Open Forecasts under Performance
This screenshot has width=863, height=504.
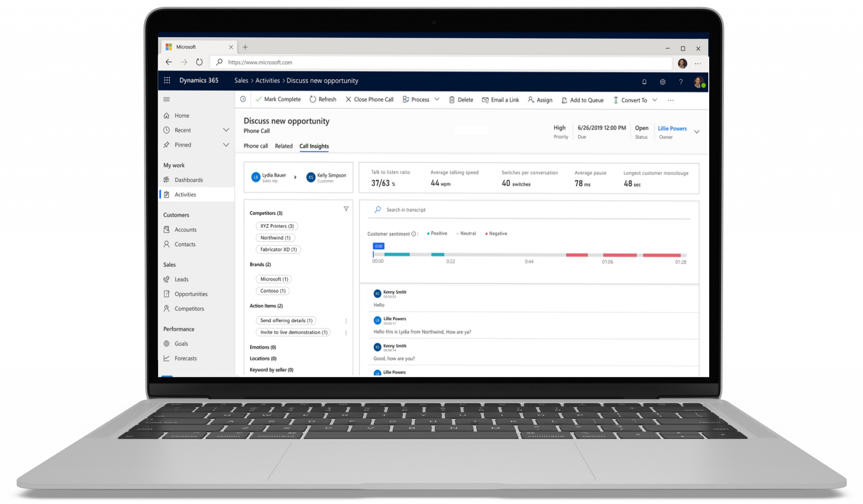coord(185,358)
